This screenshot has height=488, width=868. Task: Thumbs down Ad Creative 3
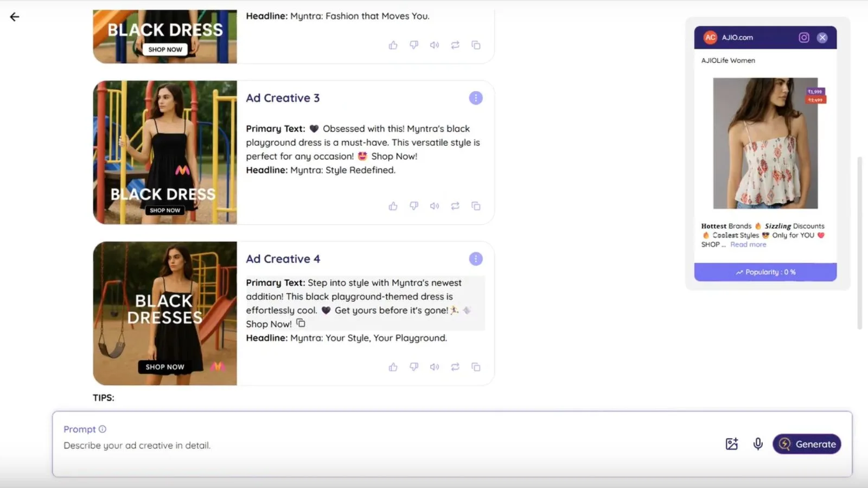point(414,206)
